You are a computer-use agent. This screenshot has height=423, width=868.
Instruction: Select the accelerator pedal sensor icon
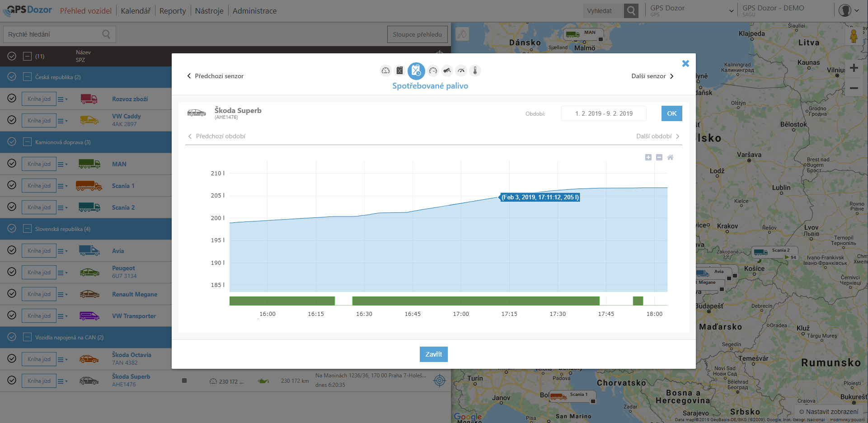(x=447, y=70)
